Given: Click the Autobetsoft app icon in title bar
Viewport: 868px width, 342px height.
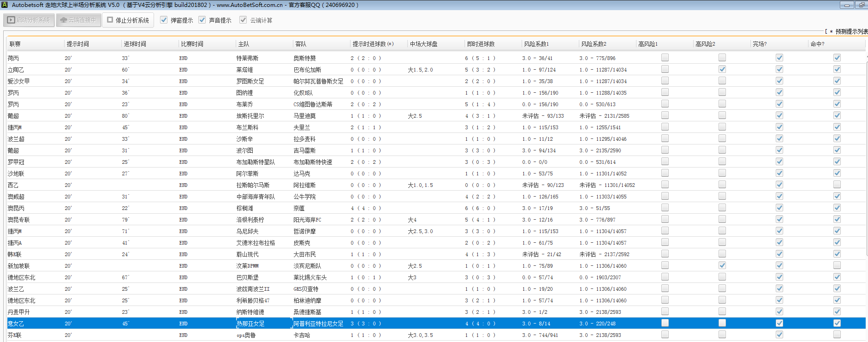Looking at the screenshot, I should [x=5, y=5].
